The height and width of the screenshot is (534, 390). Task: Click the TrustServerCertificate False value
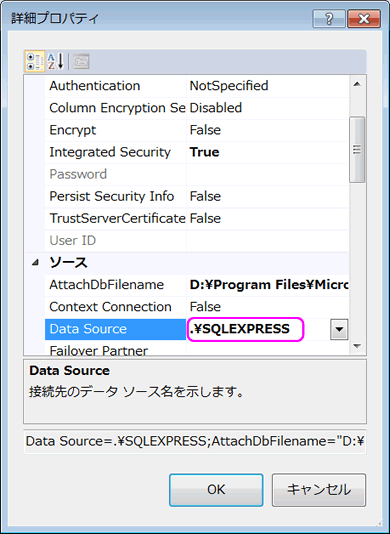[x=205, y=219]
